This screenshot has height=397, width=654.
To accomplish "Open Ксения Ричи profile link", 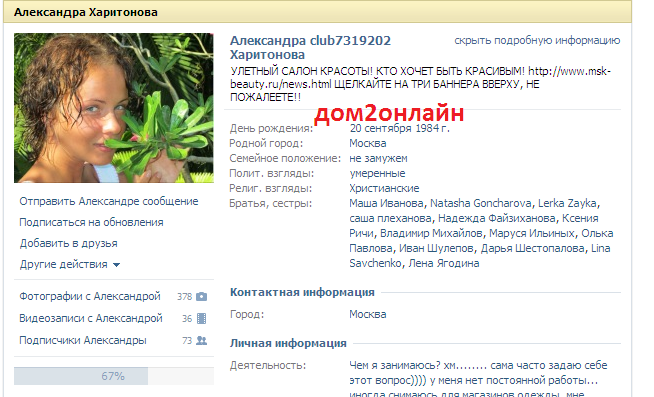I will pos(580,219).
